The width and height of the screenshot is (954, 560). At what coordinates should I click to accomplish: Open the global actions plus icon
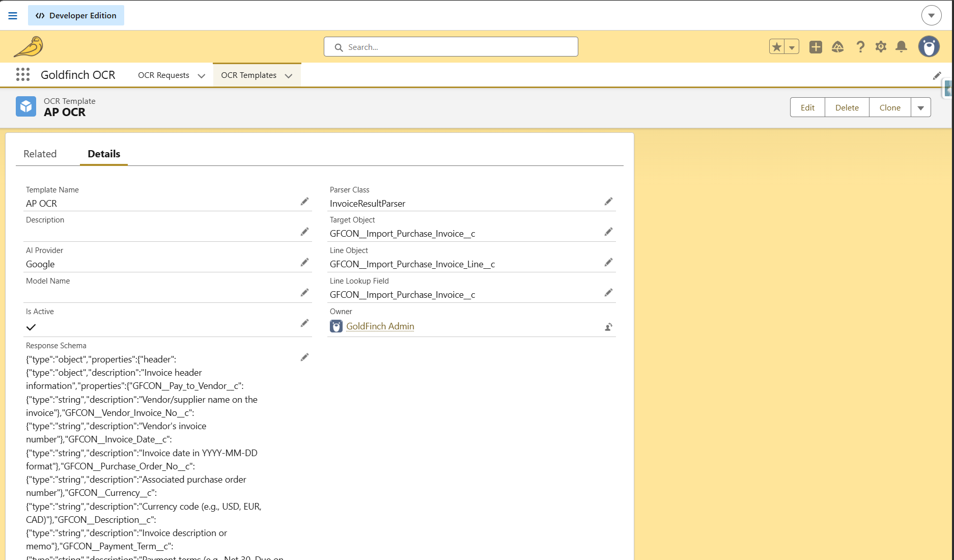[816, 47]
